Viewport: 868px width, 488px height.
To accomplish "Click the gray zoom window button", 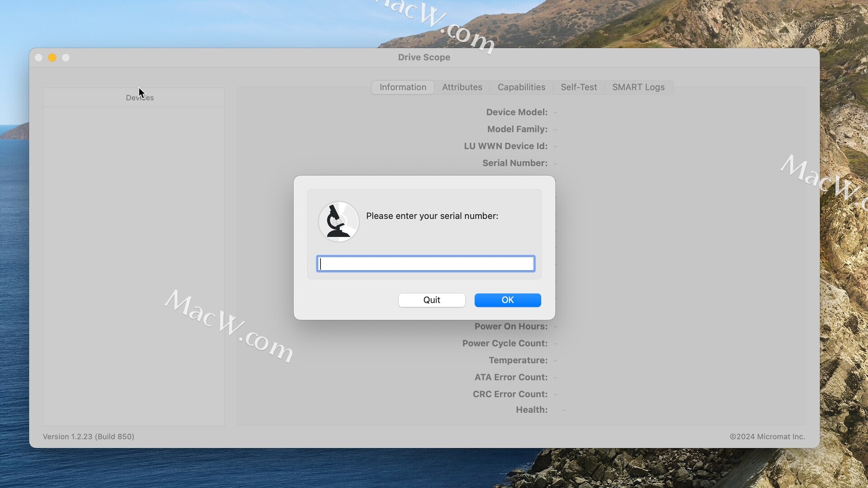I will point(66,58).
